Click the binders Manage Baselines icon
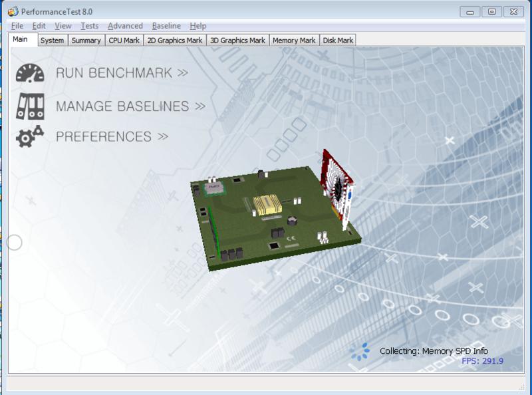 [x=30, y=106]
